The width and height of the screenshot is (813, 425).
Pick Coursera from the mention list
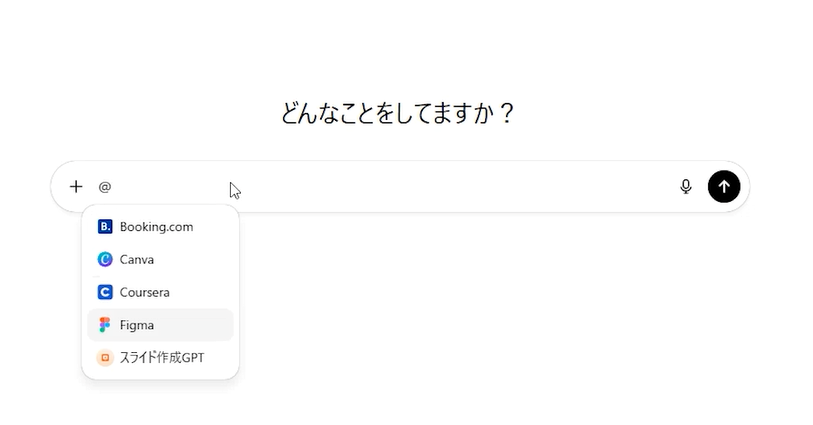pos(160,293)
